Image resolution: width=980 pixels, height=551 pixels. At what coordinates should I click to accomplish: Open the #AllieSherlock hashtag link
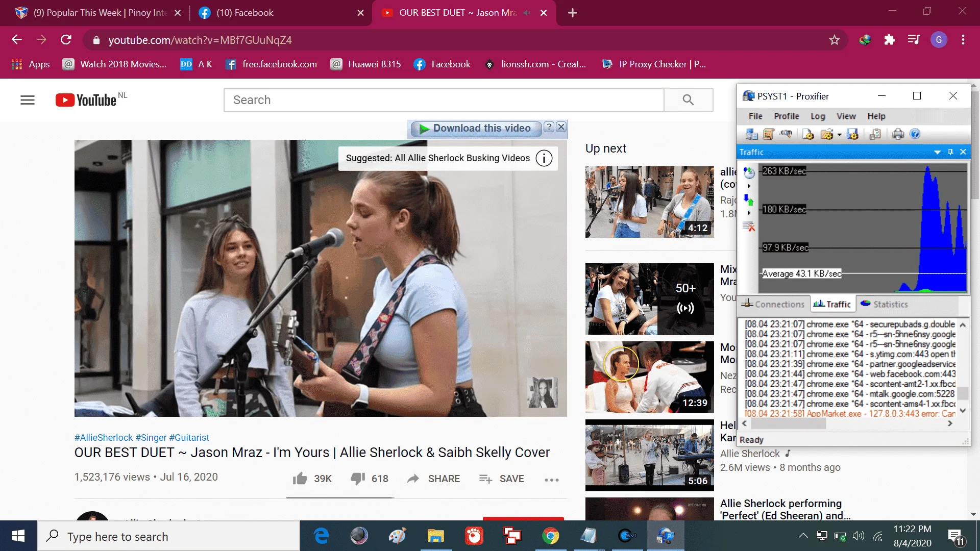[104, 438]
